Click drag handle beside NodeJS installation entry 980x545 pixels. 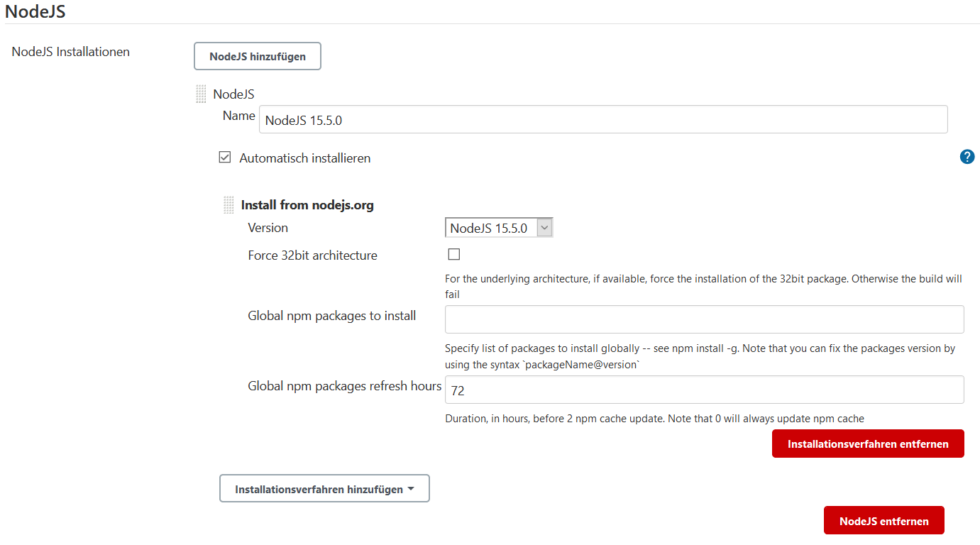point(201,94)
